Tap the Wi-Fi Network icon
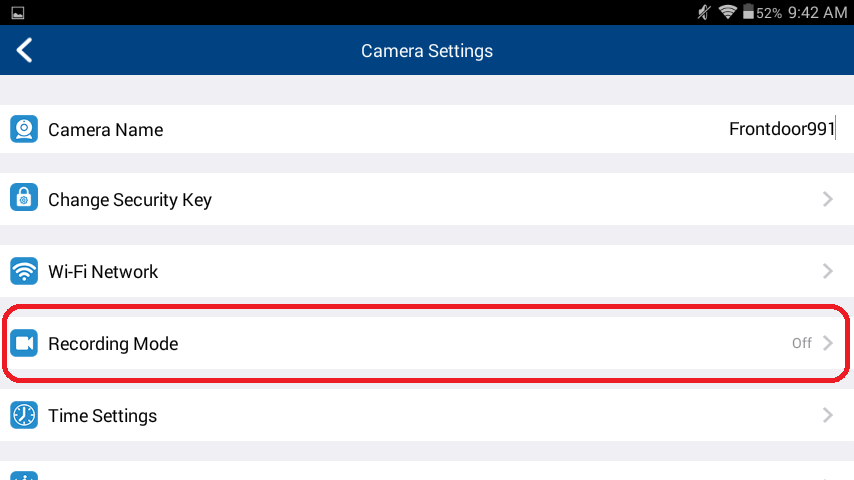This screenshot has height=480, width=854. click(x=24, y=271)
